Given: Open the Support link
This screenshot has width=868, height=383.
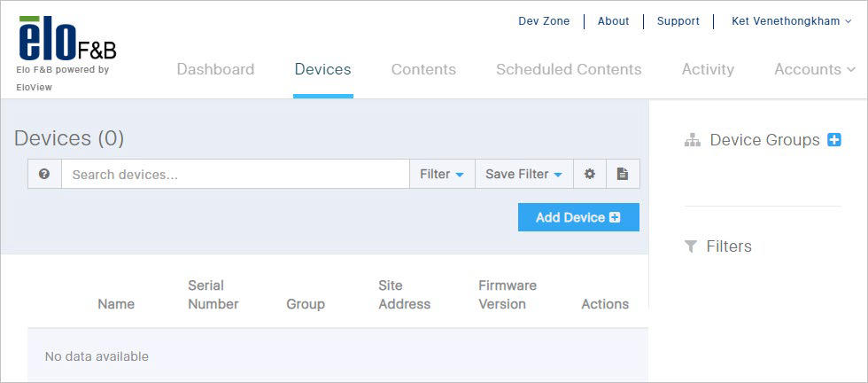Looking at the screenshot, I should 678,21.
